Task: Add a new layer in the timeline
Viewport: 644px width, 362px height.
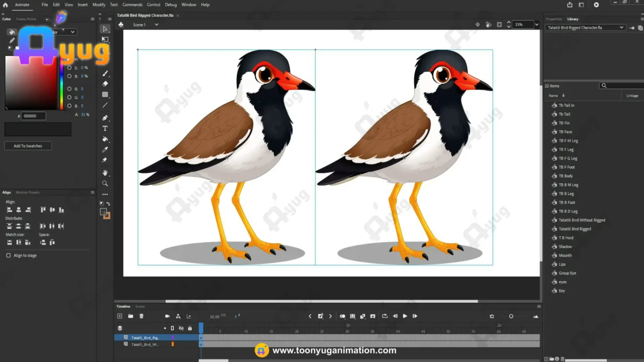Action: click(x=119, y=316)
